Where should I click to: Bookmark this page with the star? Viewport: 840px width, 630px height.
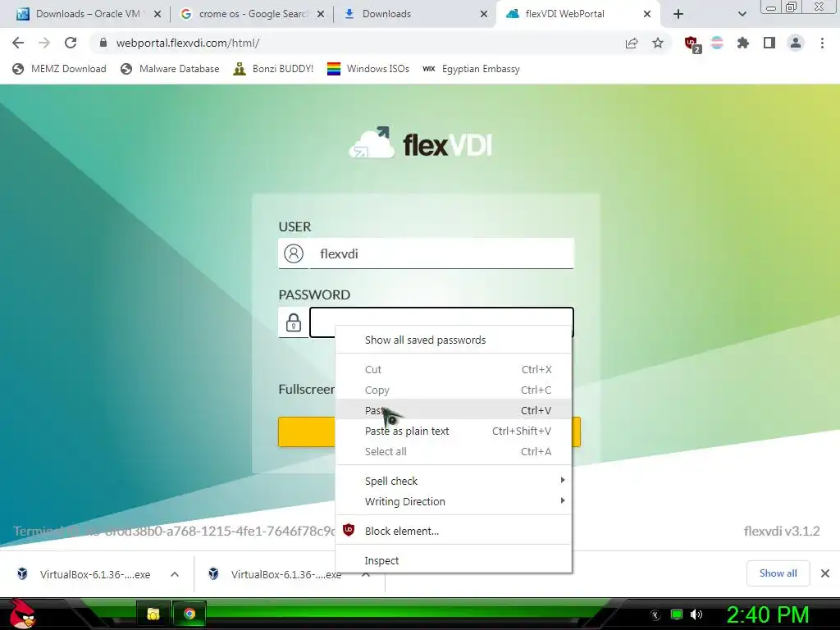coord(658,43)
